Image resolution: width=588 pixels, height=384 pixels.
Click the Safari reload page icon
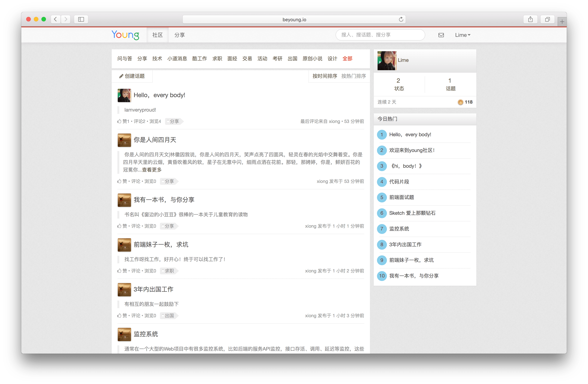coord(401,20)
